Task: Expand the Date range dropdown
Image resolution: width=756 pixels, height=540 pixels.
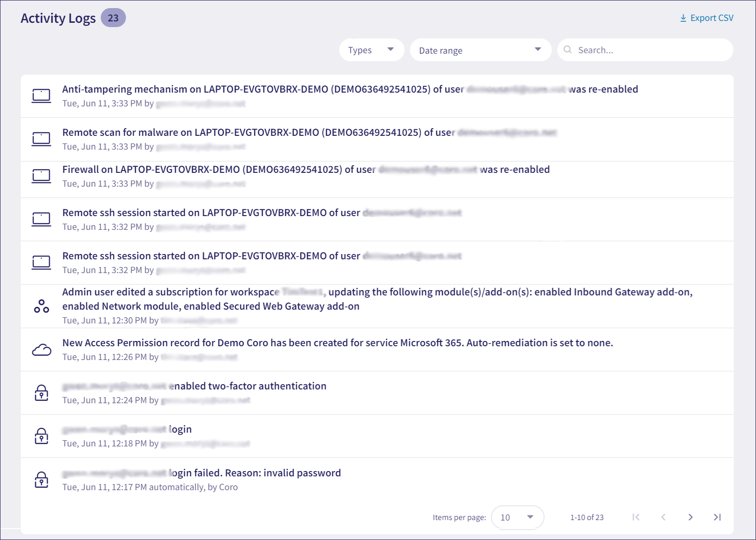Action: click(x=480, y=50)
